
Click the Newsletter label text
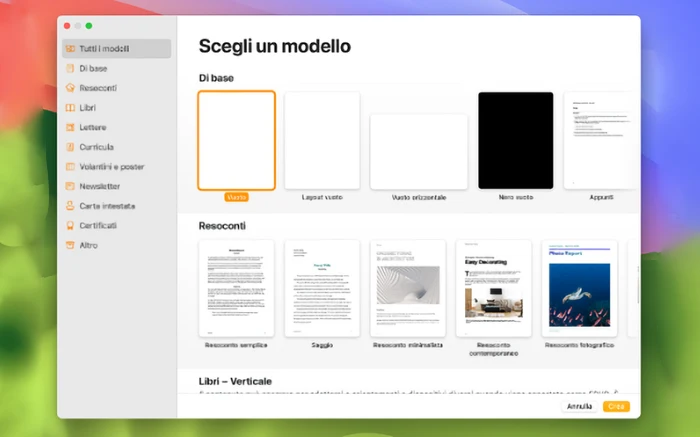point(100,186)
